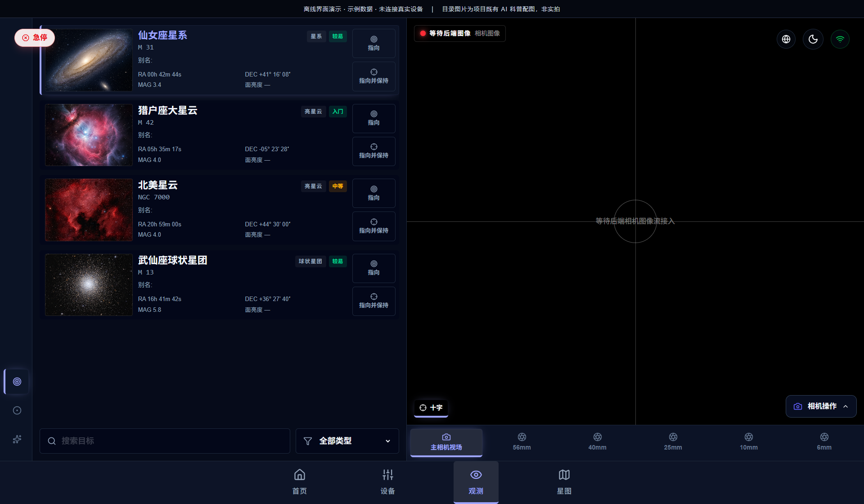Viewport: 864px width, 504px height.
Task: Click the green Wi-Fi connection icon
Action: [x=840, y=39]
